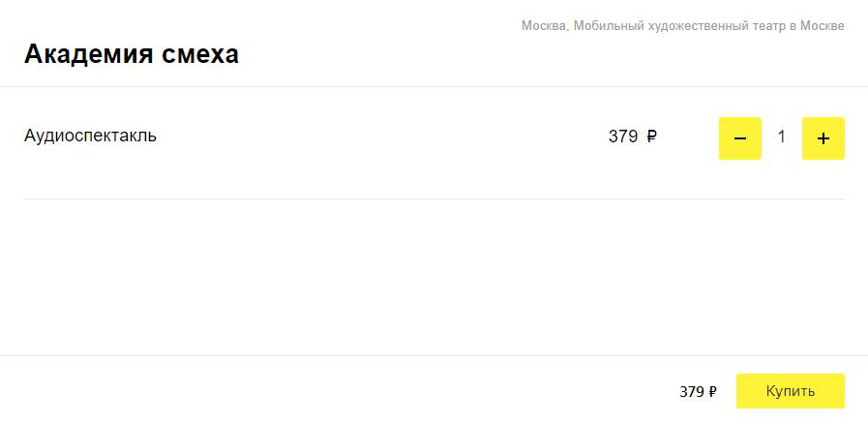
Task: Select the quantity value 1
Action: pos(782,137)
